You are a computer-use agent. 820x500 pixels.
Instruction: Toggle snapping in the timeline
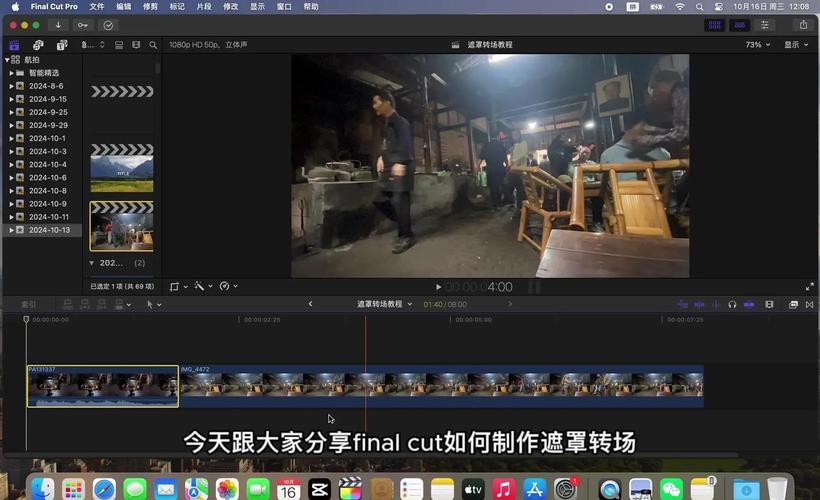(749, 304)
